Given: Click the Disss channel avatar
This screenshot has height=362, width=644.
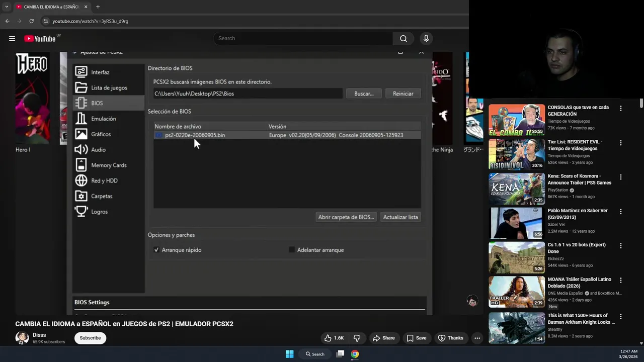Looking at the screenshot, I should [x=22, y=338].
